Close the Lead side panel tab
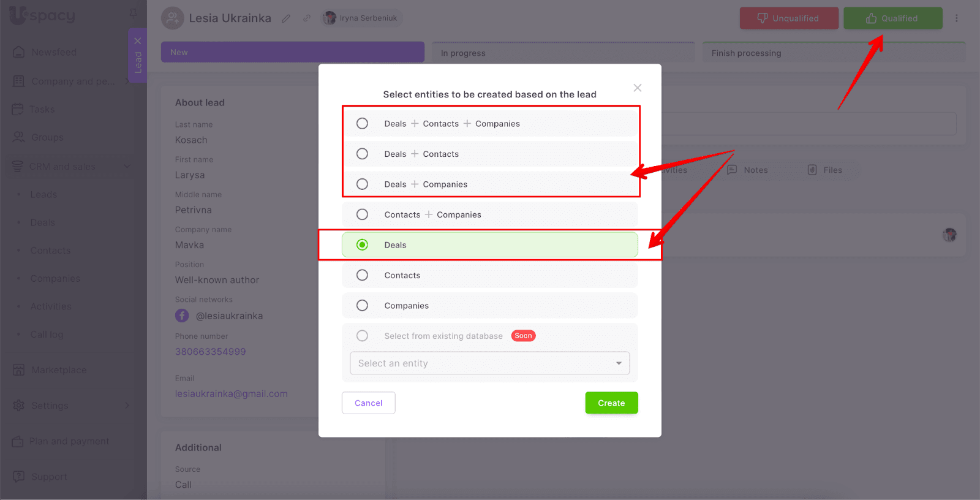 click(x=138, y=41)
